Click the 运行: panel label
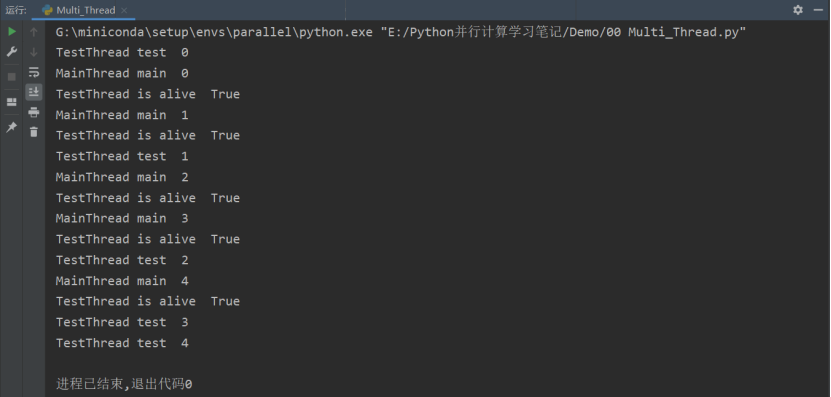 point(16,10)
